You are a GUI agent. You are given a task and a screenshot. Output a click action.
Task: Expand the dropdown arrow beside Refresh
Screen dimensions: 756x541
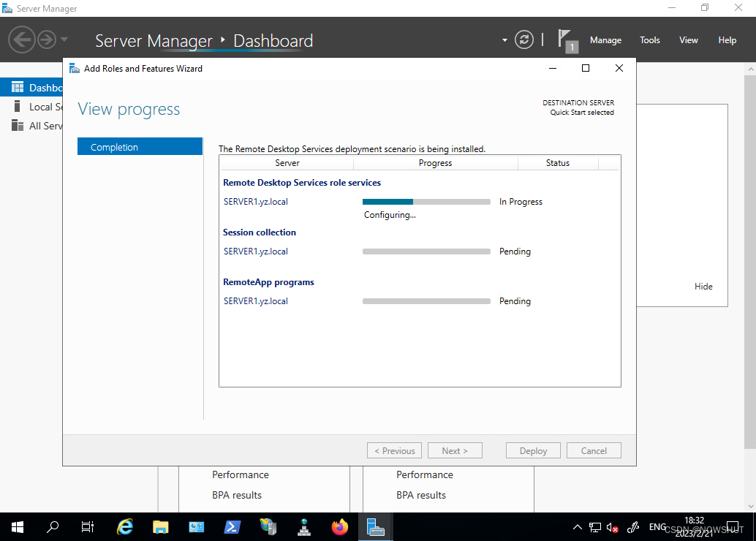tap(504, 40)
